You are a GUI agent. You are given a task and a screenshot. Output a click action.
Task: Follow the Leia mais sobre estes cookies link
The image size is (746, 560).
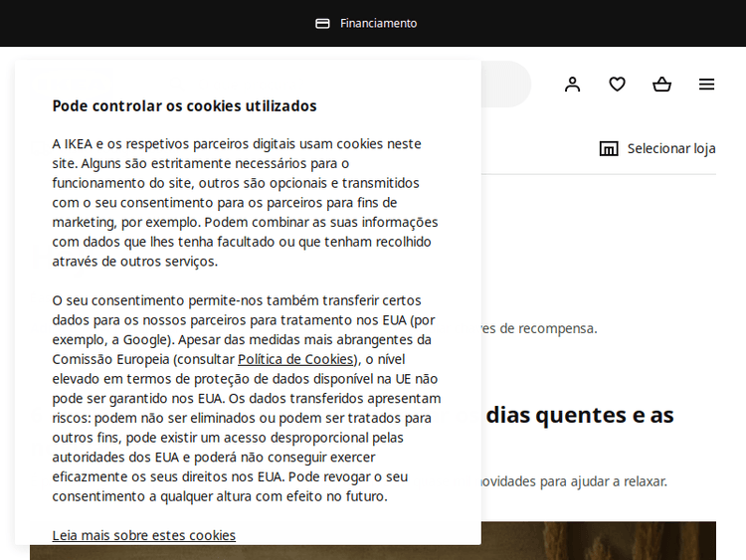coord(144,535)
